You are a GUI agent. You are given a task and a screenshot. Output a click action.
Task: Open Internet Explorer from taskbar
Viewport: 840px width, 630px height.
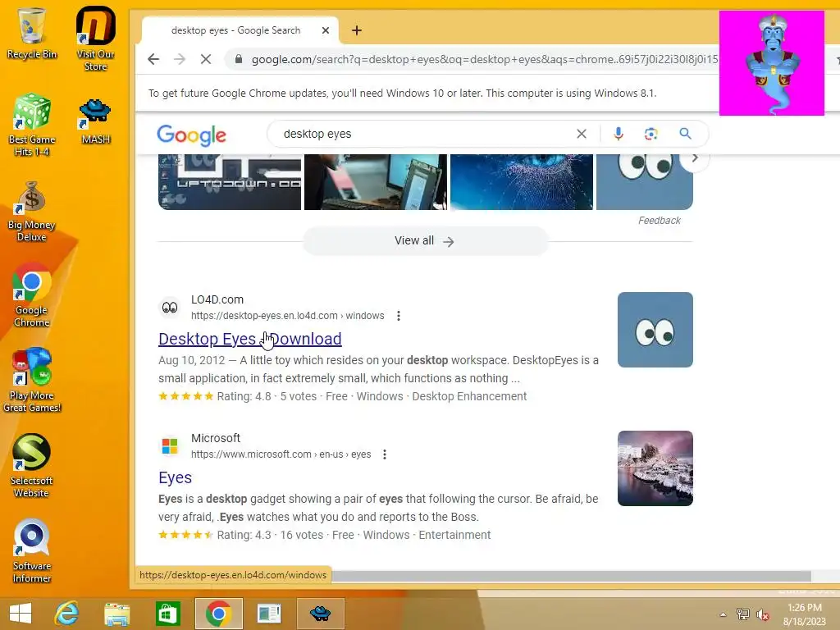coord(66,614)
